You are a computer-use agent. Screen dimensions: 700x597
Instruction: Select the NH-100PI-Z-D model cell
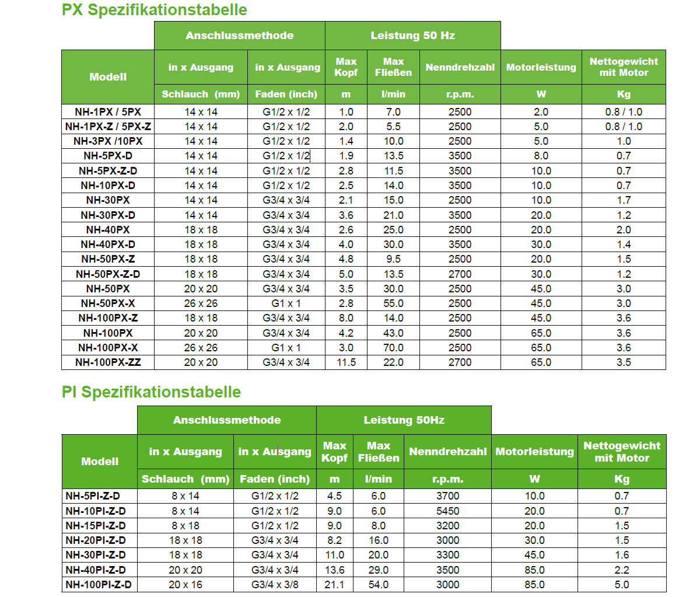tap(99, 584)
